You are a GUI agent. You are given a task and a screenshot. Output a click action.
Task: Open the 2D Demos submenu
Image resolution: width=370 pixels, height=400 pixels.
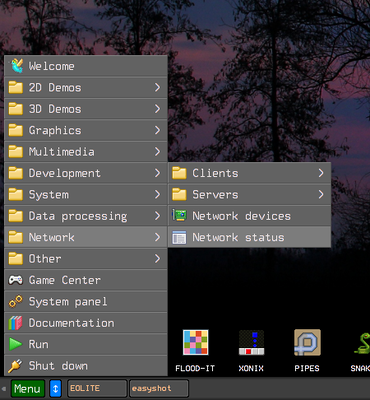pos(86,88)
